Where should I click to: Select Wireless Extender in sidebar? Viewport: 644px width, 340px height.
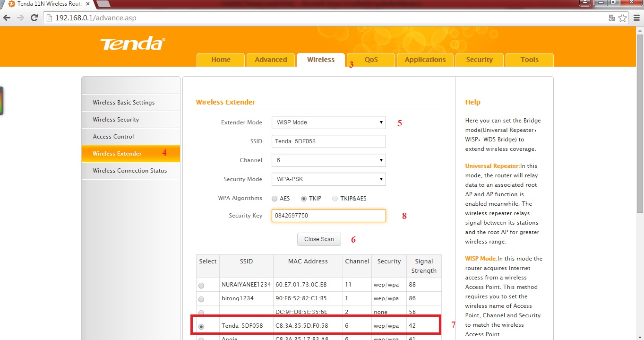130,154
